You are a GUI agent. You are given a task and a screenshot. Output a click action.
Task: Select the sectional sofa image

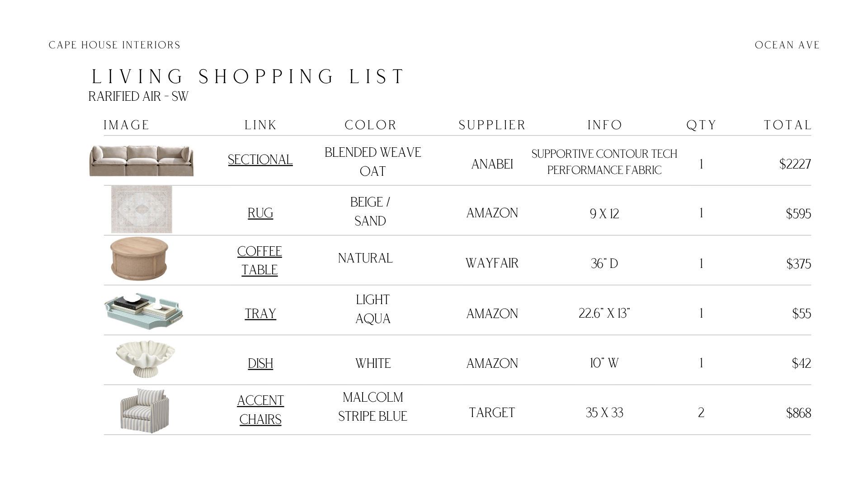click(x=142, y=160)
